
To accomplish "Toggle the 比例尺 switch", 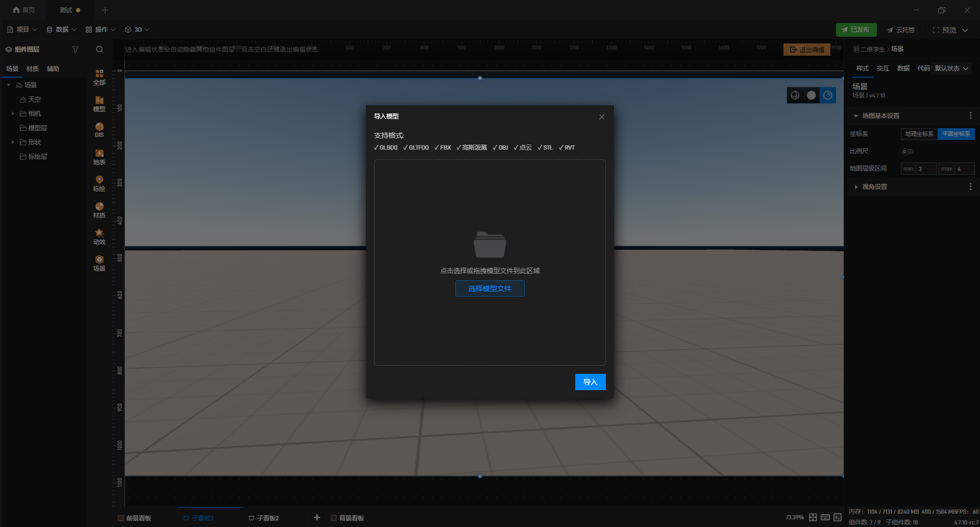I will [908, 151].
